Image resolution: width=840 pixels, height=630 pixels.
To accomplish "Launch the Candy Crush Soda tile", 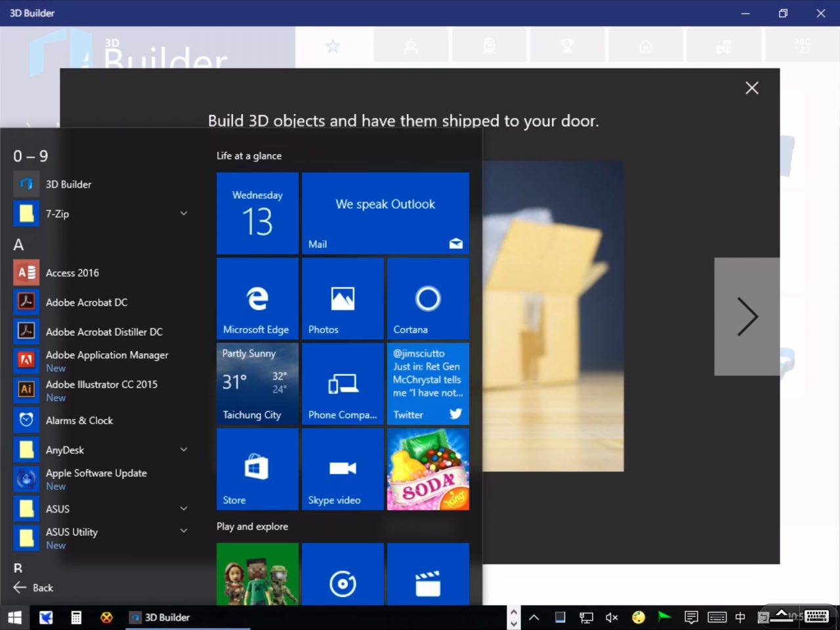I will [428, 469].
